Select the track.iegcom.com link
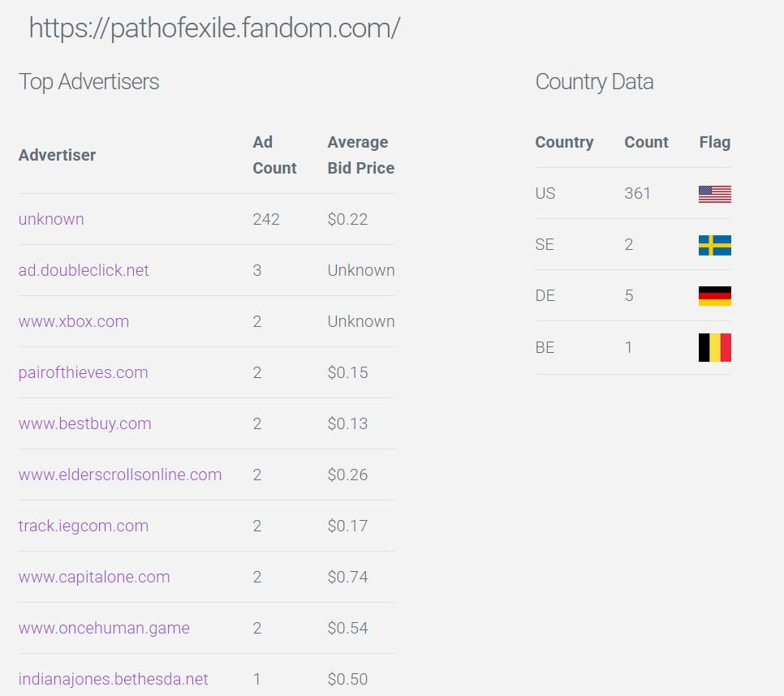Screen dimensions: 784x696 84,526
